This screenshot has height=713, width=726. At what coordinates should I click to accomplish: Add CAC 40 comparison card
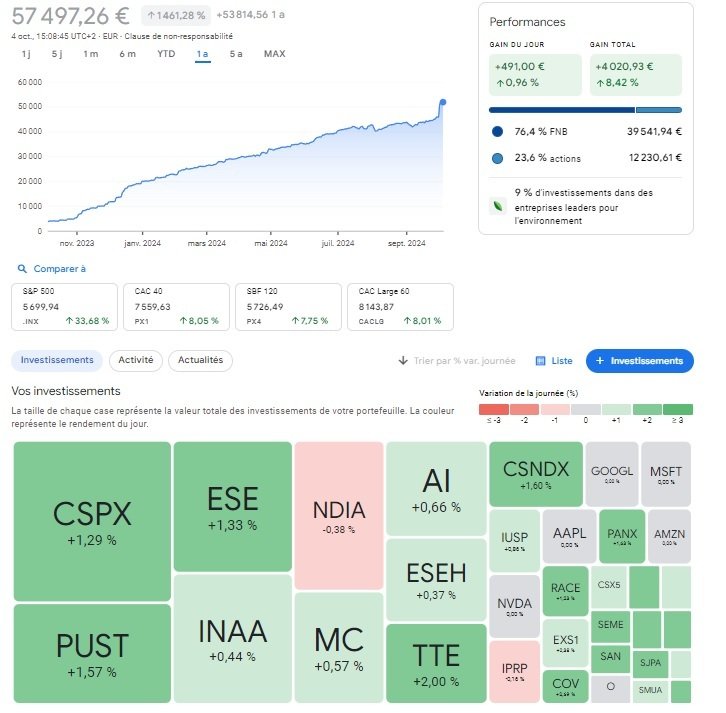pyautogui.click(x=176, y=307)
